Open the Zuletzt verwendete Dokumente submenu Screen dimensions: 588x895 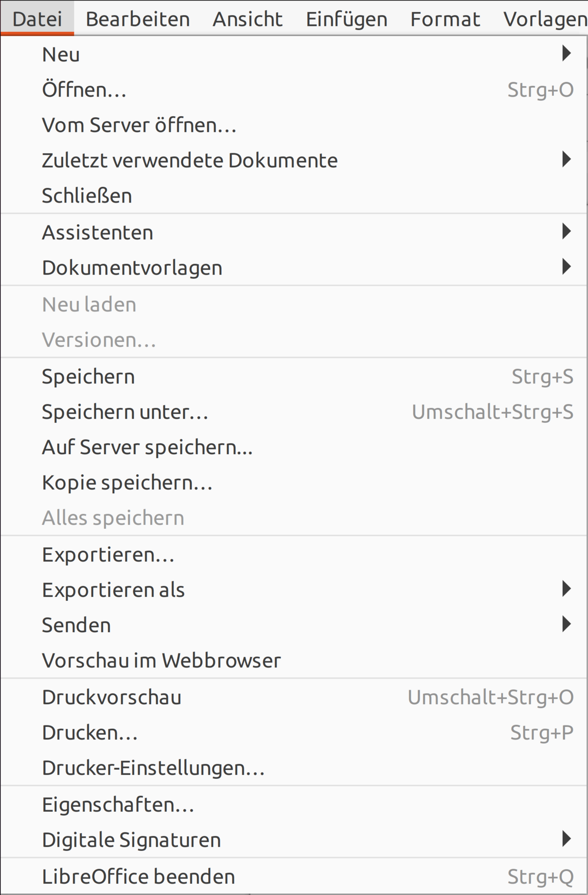tap(294, 160)
